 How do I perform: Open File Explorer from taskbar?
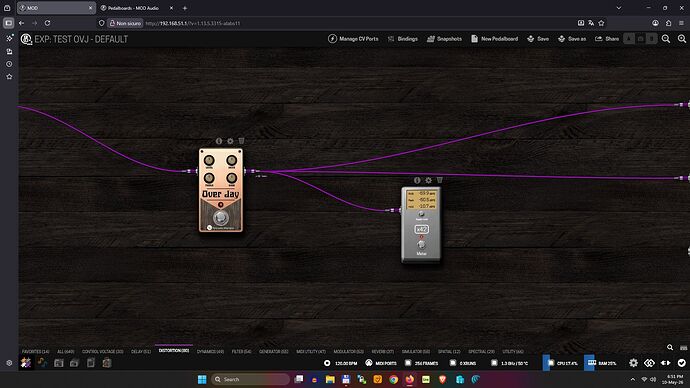click(x=330, y=379)
